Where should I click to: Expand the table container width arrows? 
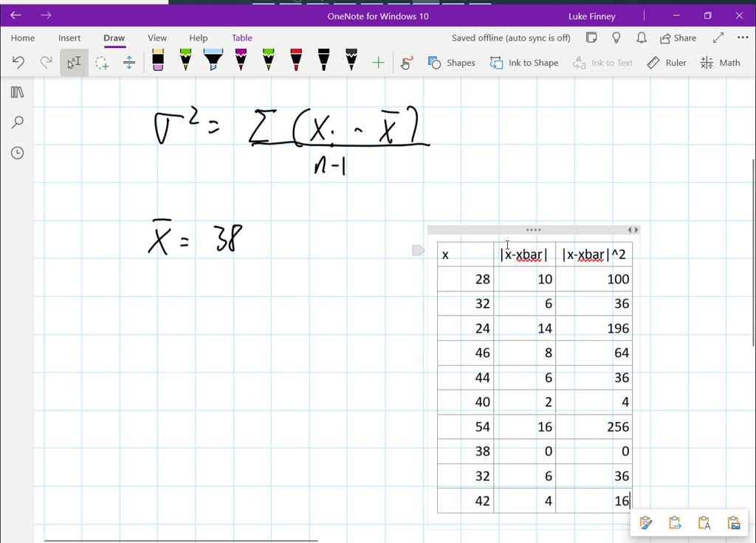633,230
